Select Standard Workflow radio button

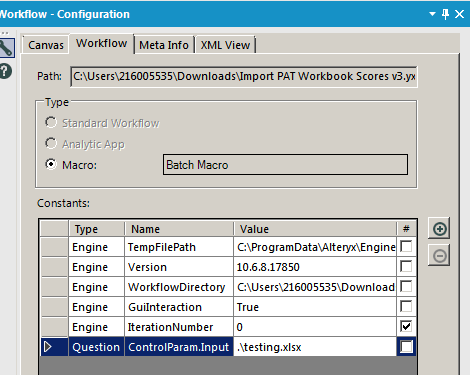pyautogui.click(x=51, y=122)
